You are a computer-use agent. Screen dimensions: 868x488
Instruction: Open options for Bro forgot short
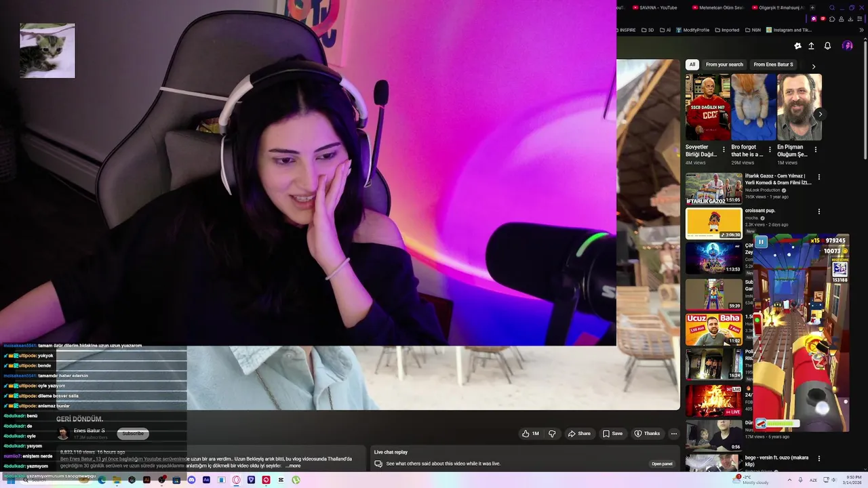coord(770,150)
